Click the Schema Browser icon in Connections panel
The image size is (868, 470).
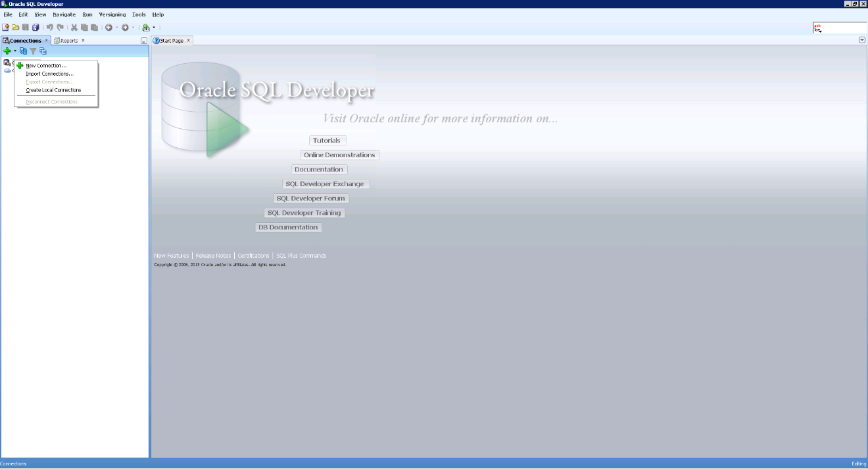tap(43, 51)
